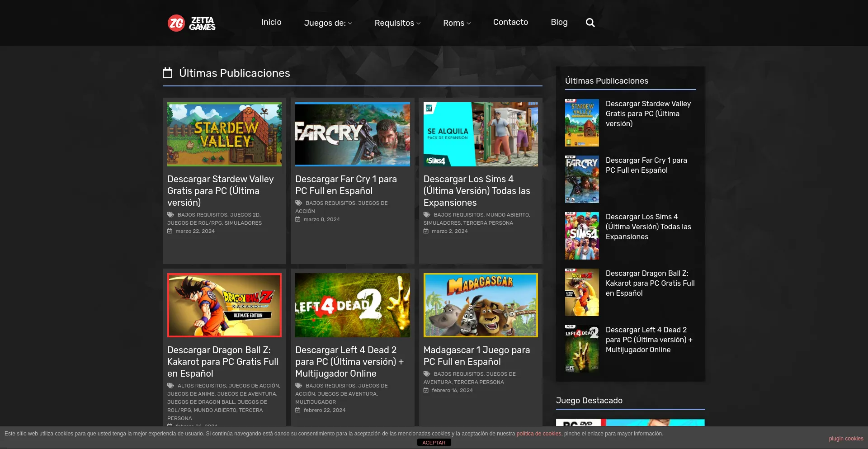
Task: Open Far Cry main card thumbnail
Action: pyautogui.click(x=353, y=134)
